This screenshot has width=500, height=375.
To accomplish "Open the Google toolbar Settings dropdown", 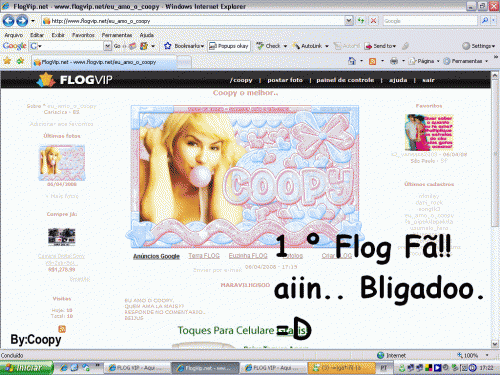I will 479,46.
